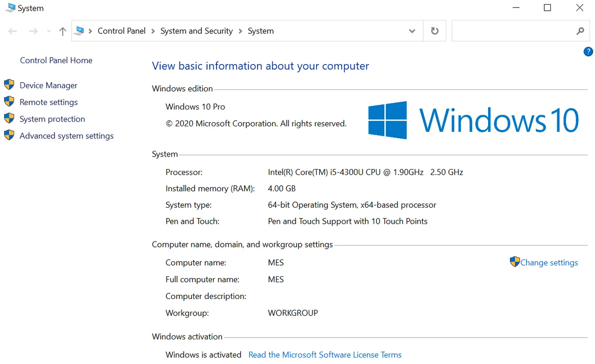Open System protection link
Image resolution: width=595 pixels, height=364 pixels.
click(x=52, y=119)
